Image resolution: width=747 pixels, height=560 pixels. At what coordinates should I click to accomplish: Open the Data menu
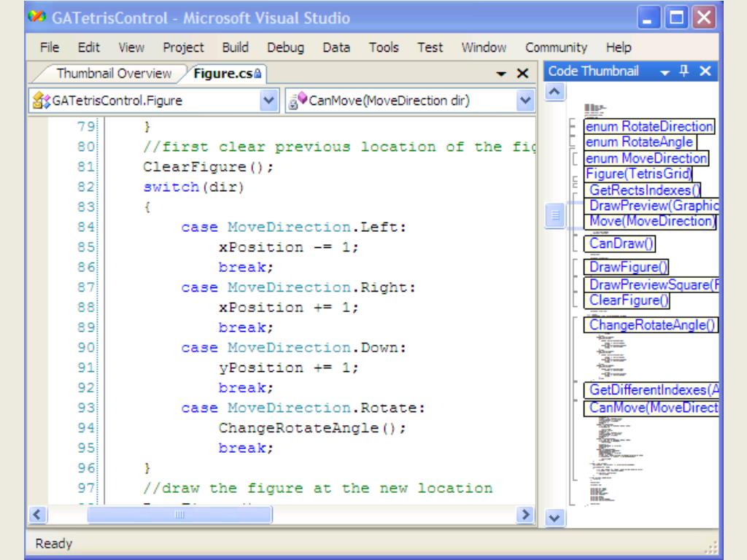click(x=336, y=47)
